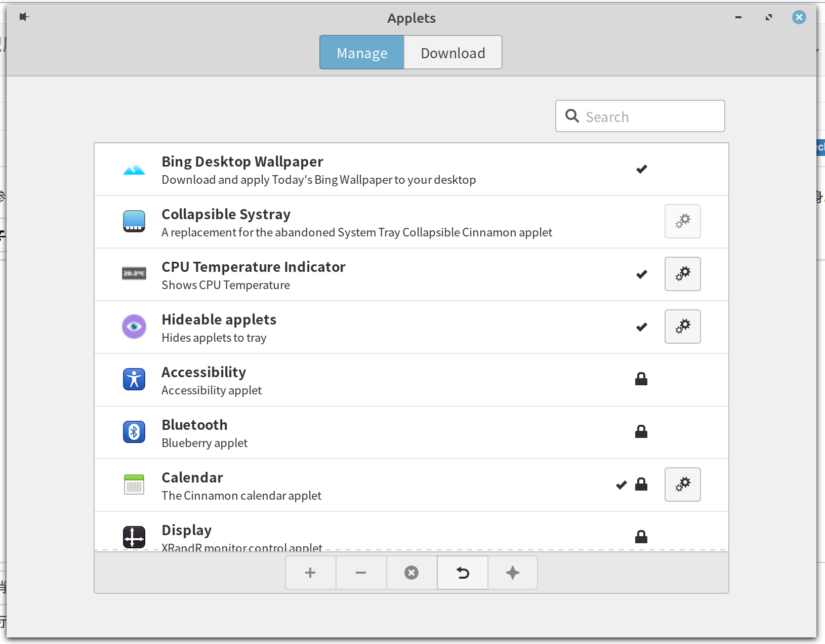825x644 pixels.
Task: Select the Bing Desktop Wallpaper applet row
Action: [x=354, y=170]
